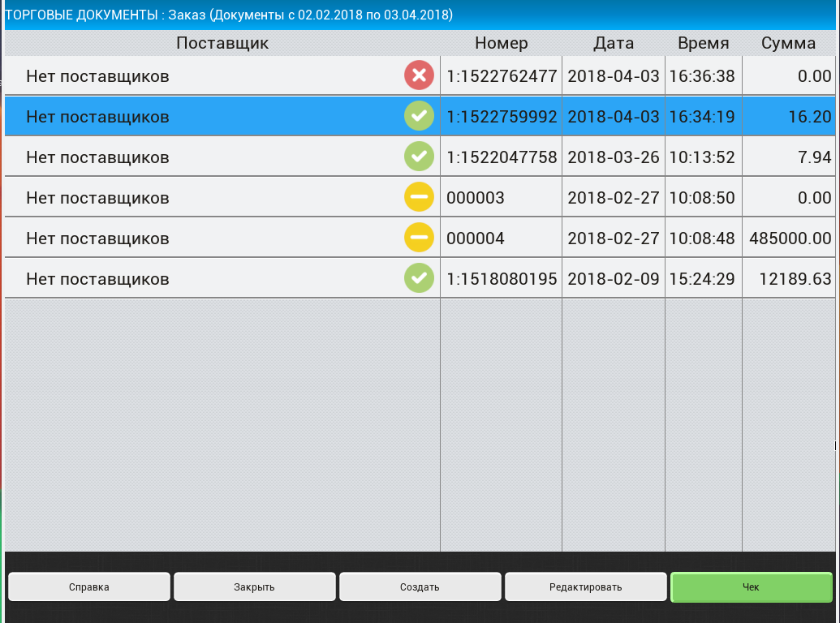
Task: Click the Номер column header
Action: click(x=502, y=43)
